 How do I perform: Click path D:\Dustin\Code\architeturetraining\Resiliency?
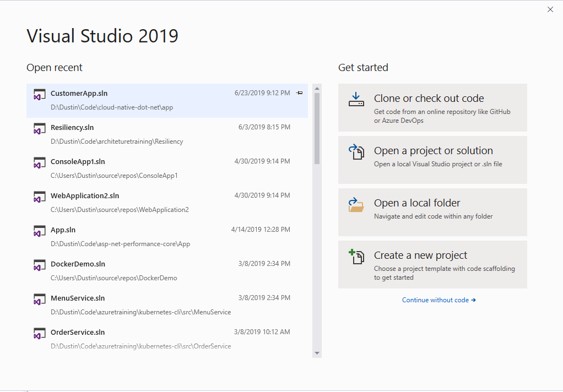point(117,141)
